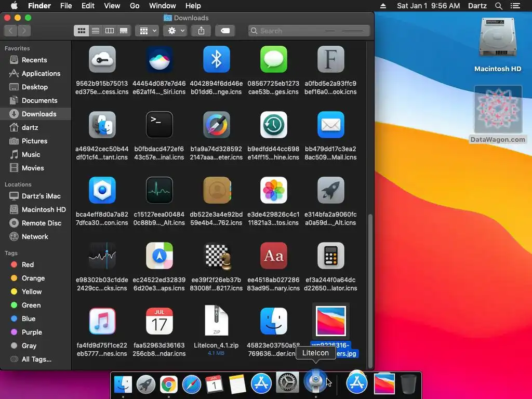Switch to icon view in Finder toolbar
This screenshot has height=399, width=532.
[82, 31]
